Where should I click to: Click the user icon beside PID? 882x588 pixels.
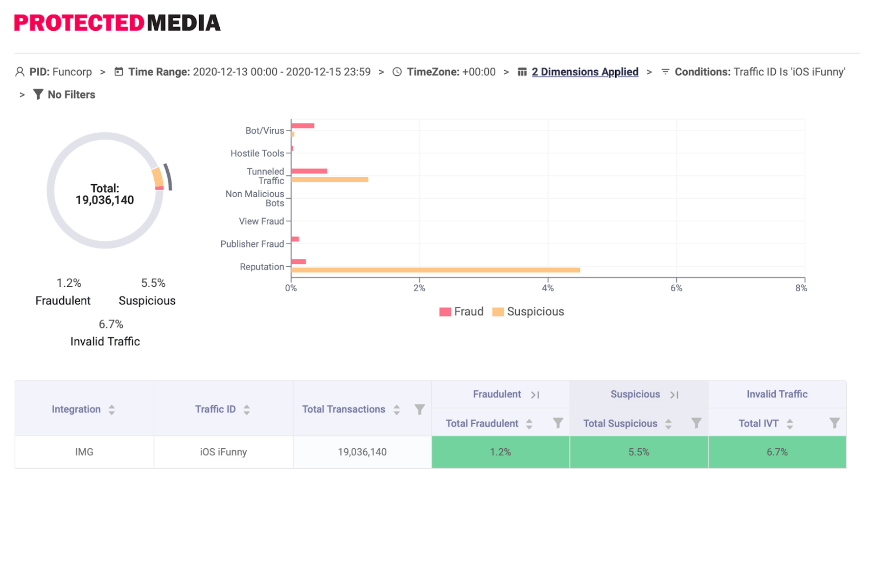coord(19,72)
